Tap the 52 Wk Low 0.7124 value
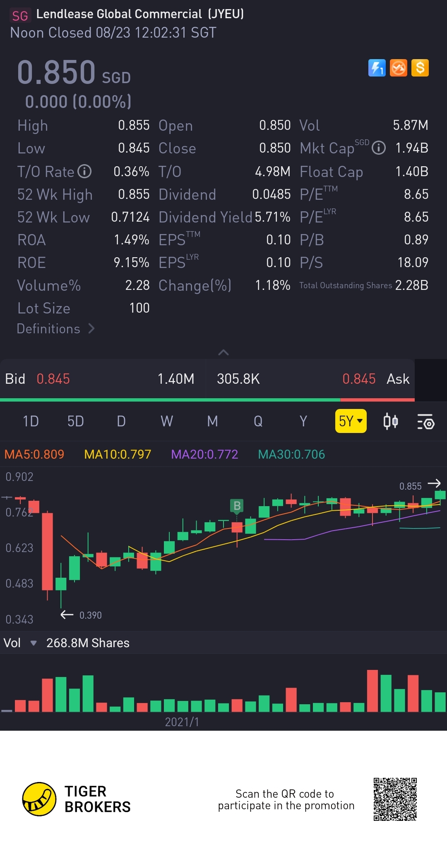 point(130,217)
